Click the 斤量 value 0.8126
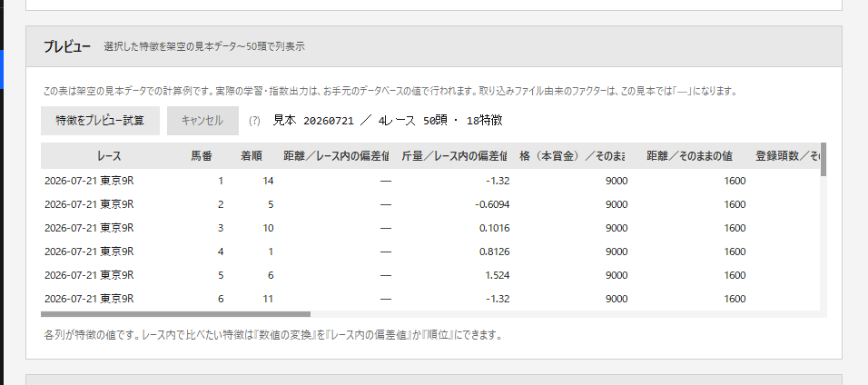 click(x=494, y=252)
